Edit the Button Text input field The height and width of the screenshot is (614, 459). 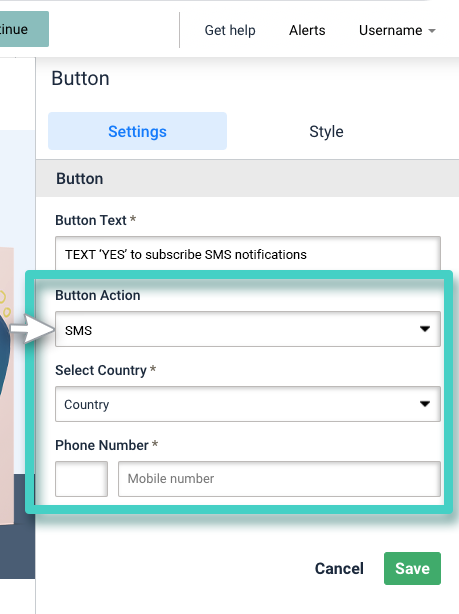[x=248, y=254]
